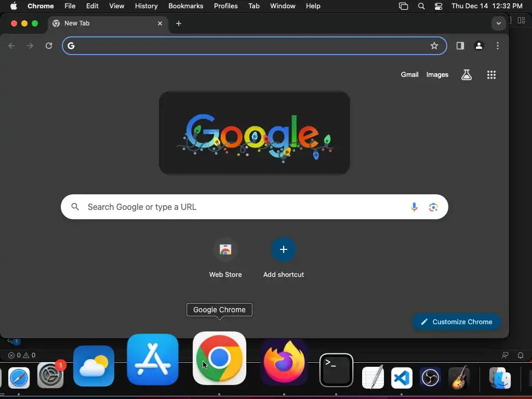Open VS Code notifications bell
The height and width of the screenshot is (399, 532).
point(521,355)
